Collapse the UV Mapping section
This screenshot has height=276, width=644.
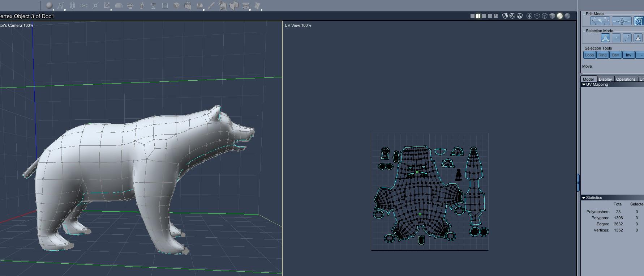[x=583, y=85]
